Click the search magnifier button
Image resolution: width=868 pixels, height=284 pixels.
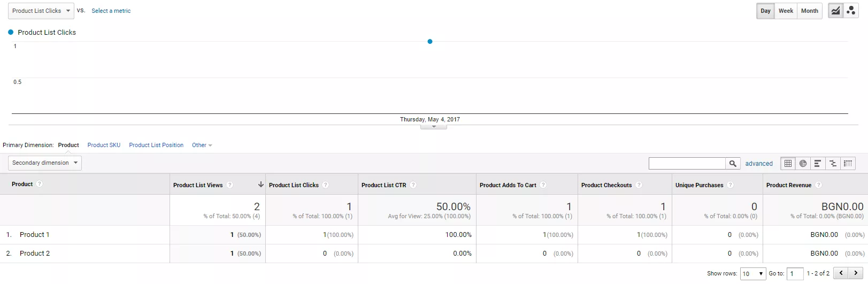click(x=733, y=164)
